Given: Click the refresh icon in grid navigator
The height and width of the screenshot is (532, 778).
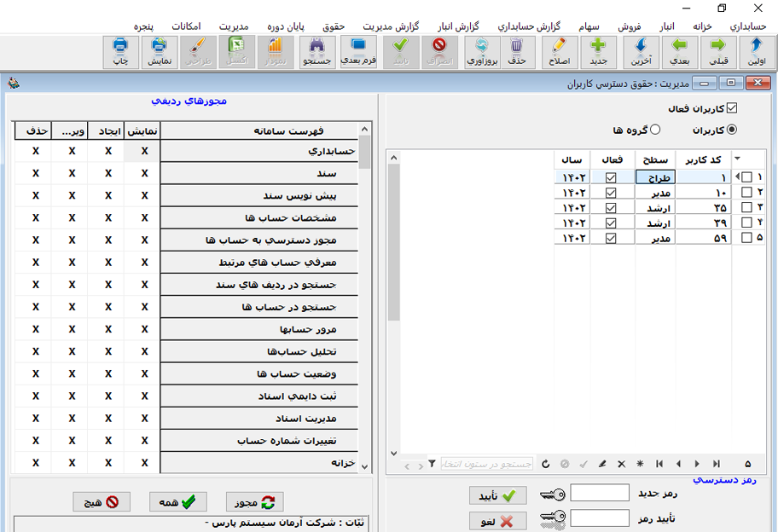Looking at the screenshot, I should tap(546, 464).
